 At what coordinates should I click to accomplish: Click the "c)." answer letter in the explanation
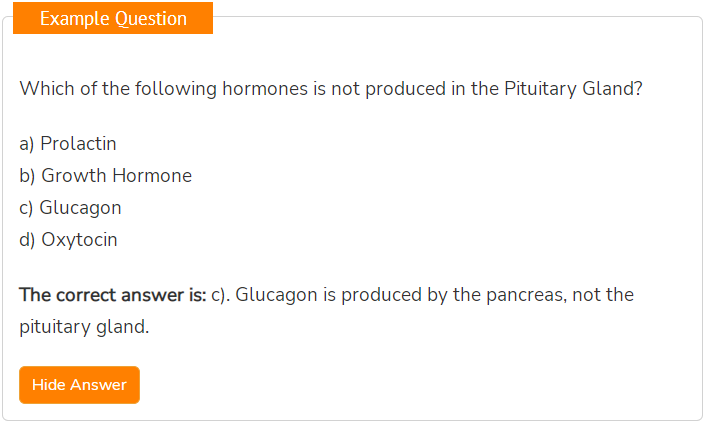tap(221, 295)
